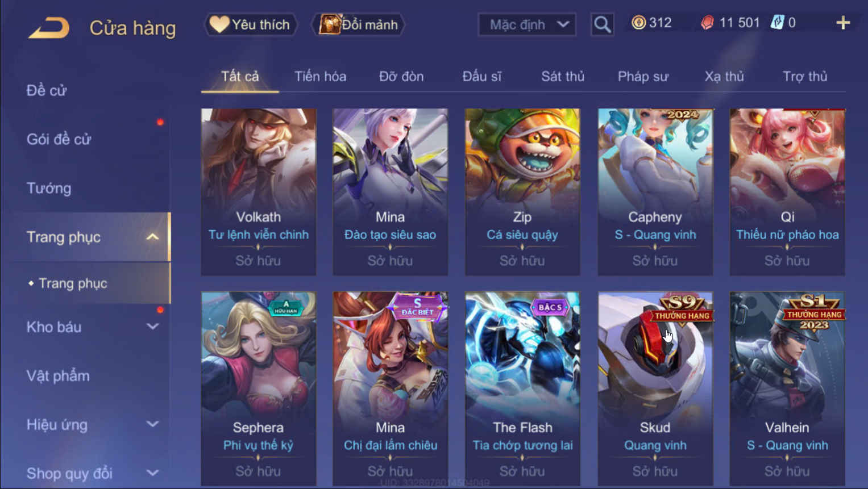Collapse the Trang phục sidebar section

[x=152, y=237]
